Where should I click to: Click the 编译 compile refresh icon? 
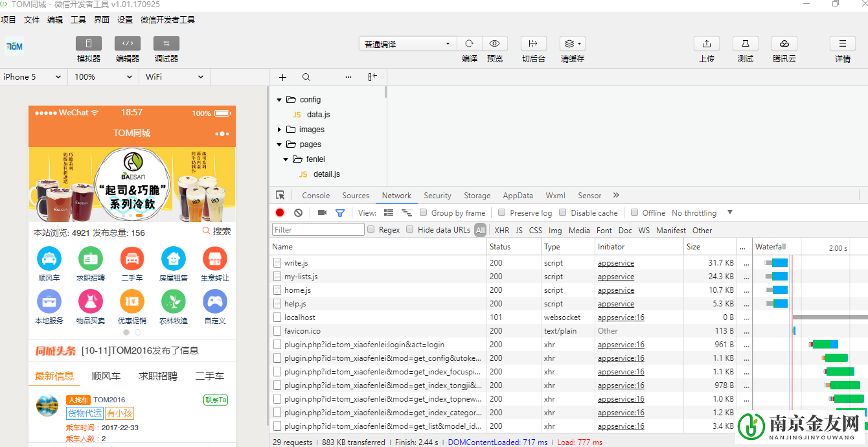(x=470, y=44)
